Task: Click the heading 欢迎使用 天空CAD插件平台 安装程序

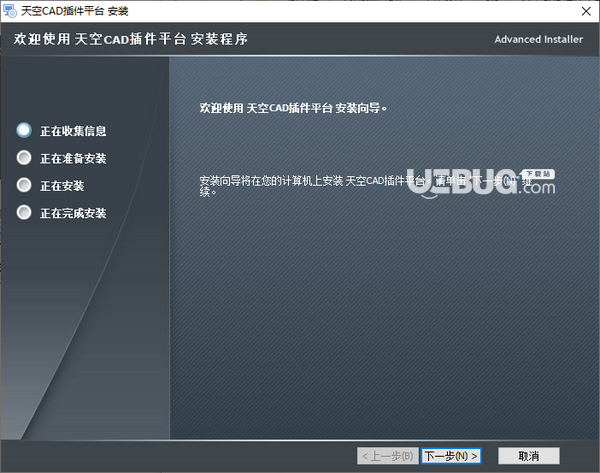Action: (130, 39)
